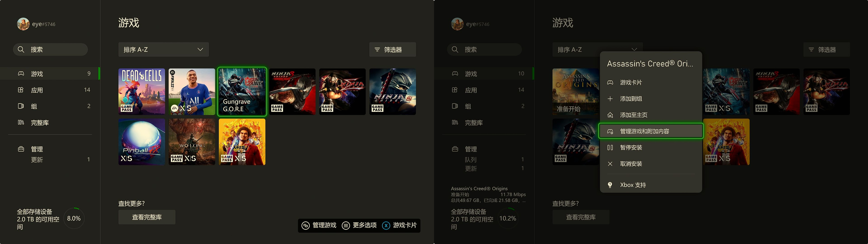Open the right panel 筛选器 filter
The height and width of the screenshot is (244, 868).
click(x=826, y=50)
